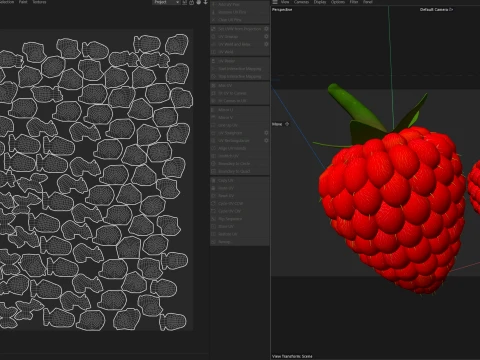Run the Restore UV command
The height and width of the screenshot is (360, 480).
click(239, 234)
